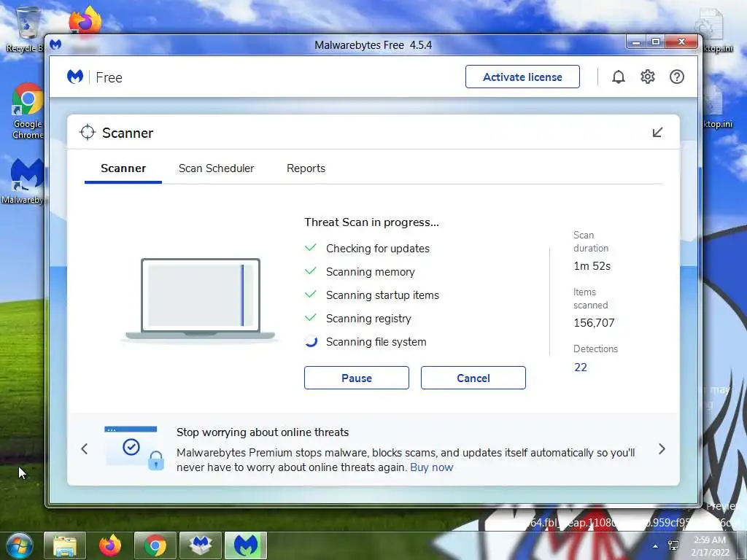Select the Malwarebytes desktop shortcut
The width and height of the screenshot is (747, 560).
point(23,182)
